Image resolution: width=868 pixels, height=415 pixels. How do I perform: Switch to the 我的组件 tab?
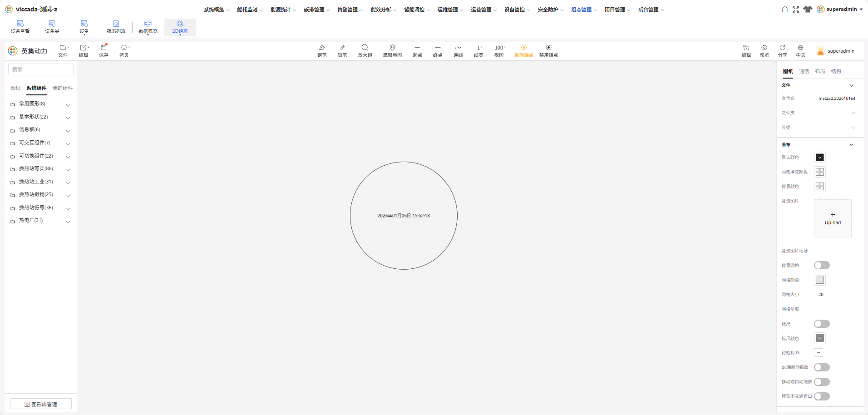pyautogui.click(x=63, y=88)
